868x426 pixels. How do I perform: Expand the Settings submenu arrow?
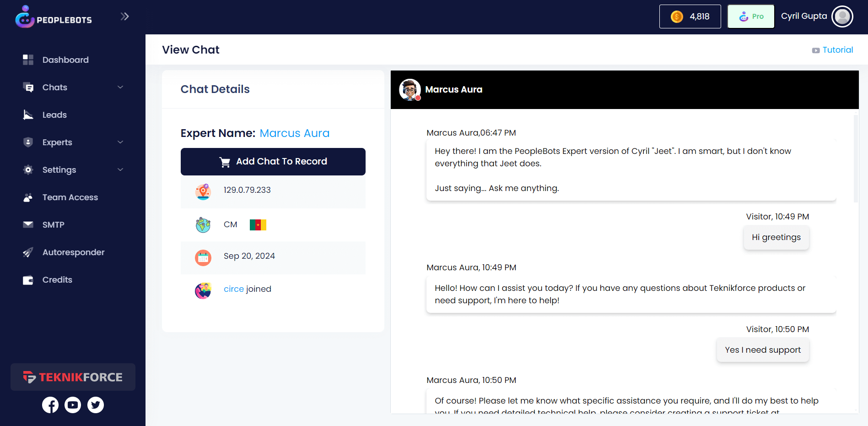120,170
